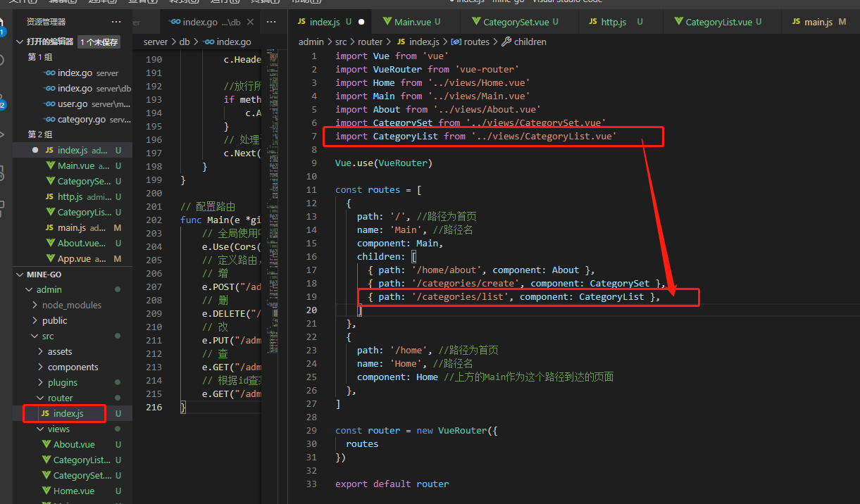Image resolution: width=860 pixels, height=504 pixels.
Task: Switch to the CategoryList.vue editor tab
Action: click(x=722, y=23)
